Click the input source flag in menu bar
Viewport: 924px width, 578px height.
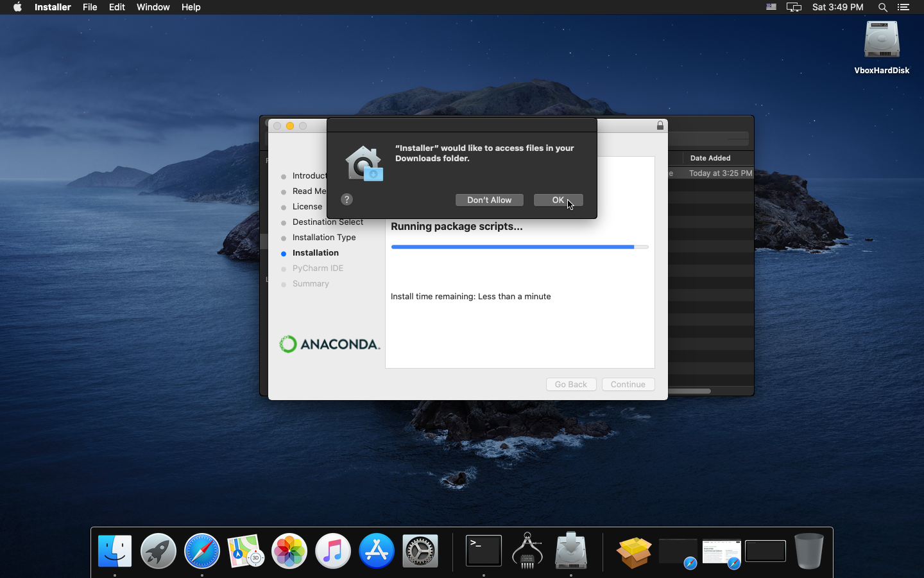coord(771,7)
